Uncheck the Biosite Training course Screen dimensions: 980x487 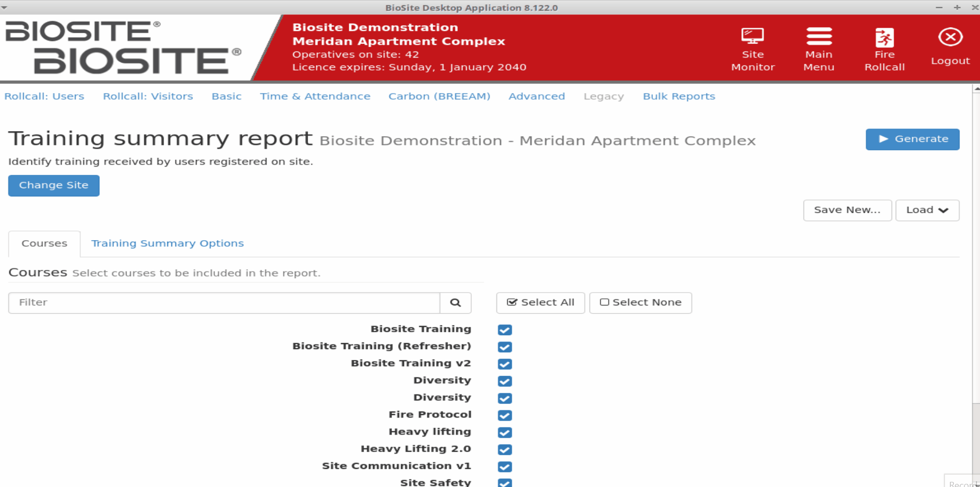coord(505,330)
